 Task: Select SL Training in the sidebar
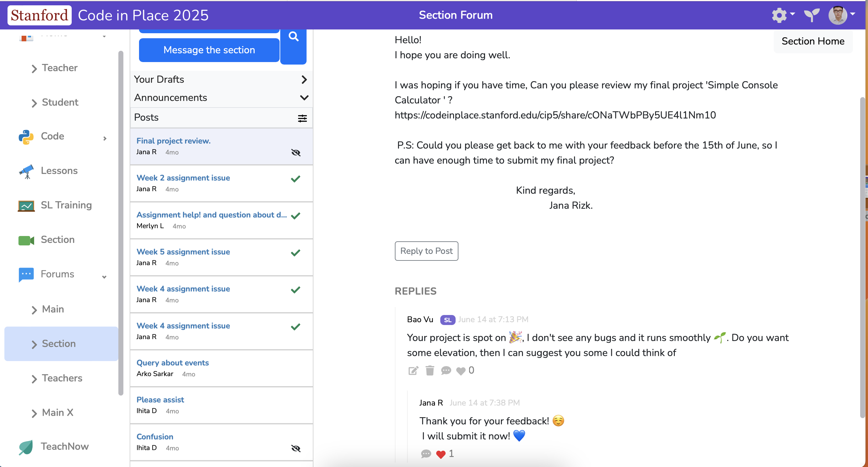(66, 205)
